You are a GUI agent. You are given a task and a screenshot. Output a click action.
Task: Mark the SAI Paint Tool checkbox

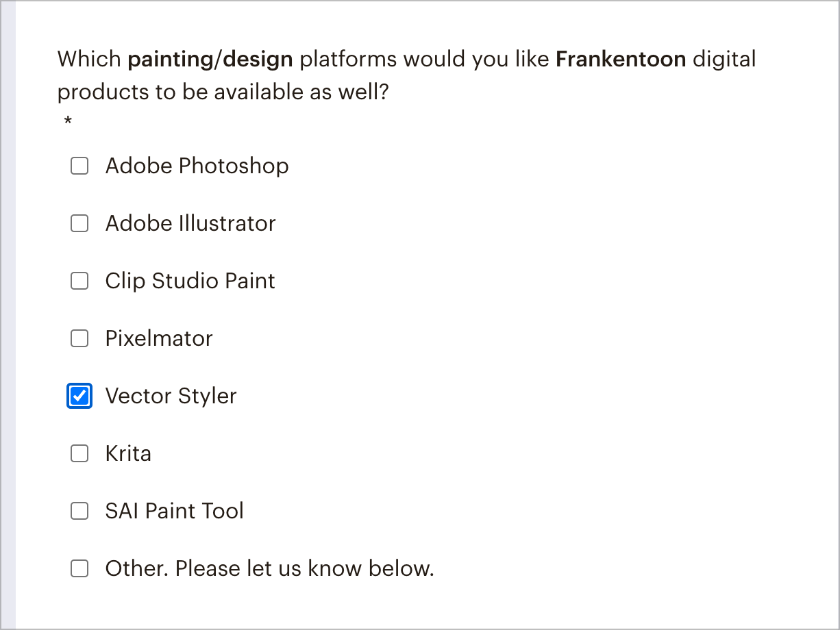coord(79,511)
